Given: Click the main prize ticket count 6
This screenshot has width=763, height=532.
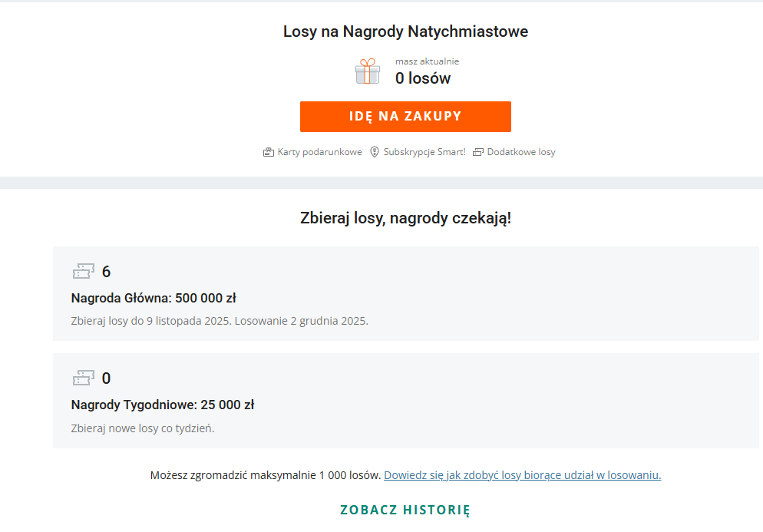Looking at the screenshot, I should point(107,272).
